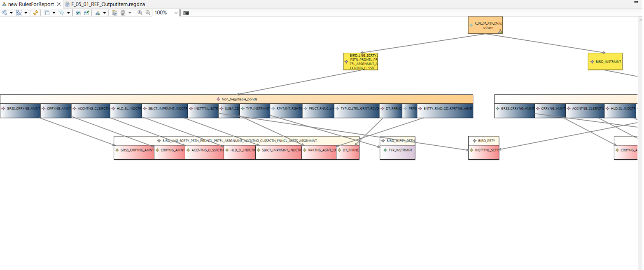This screenshot has height=270, width=644.
Task: Click the orange refresh/sync arrows icon
Action: click(35, 13)
